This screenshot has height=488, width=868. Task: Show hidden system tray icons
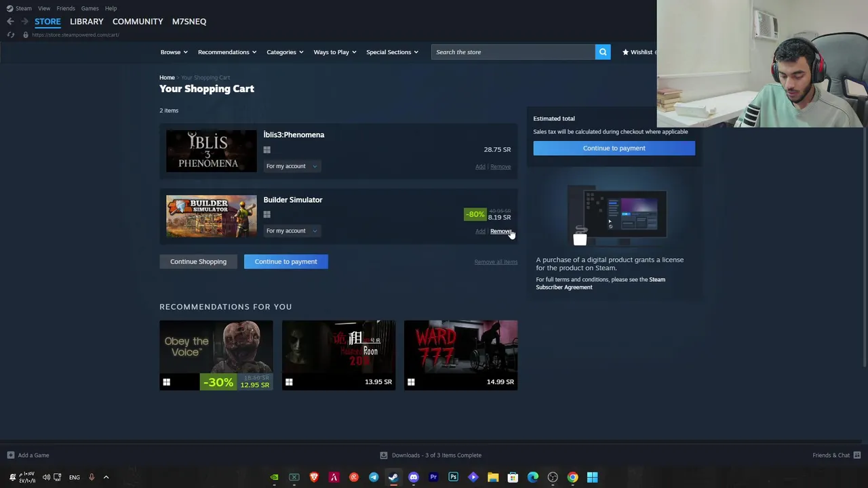[106, 477]
